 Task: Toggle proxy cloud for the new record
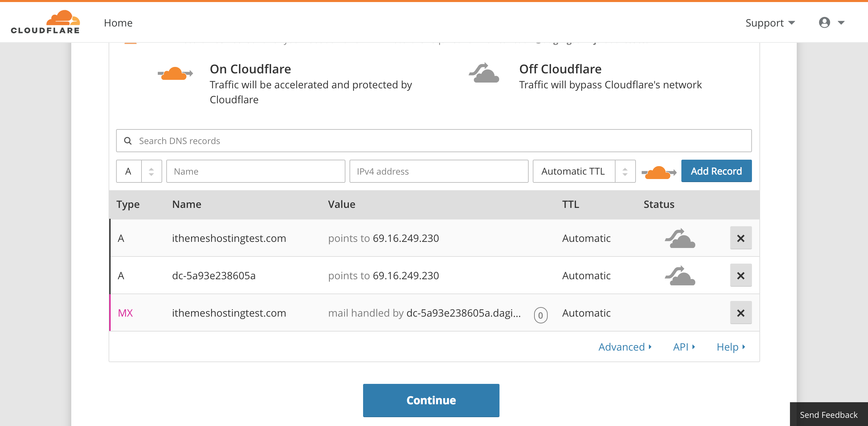tap(659, 173)
